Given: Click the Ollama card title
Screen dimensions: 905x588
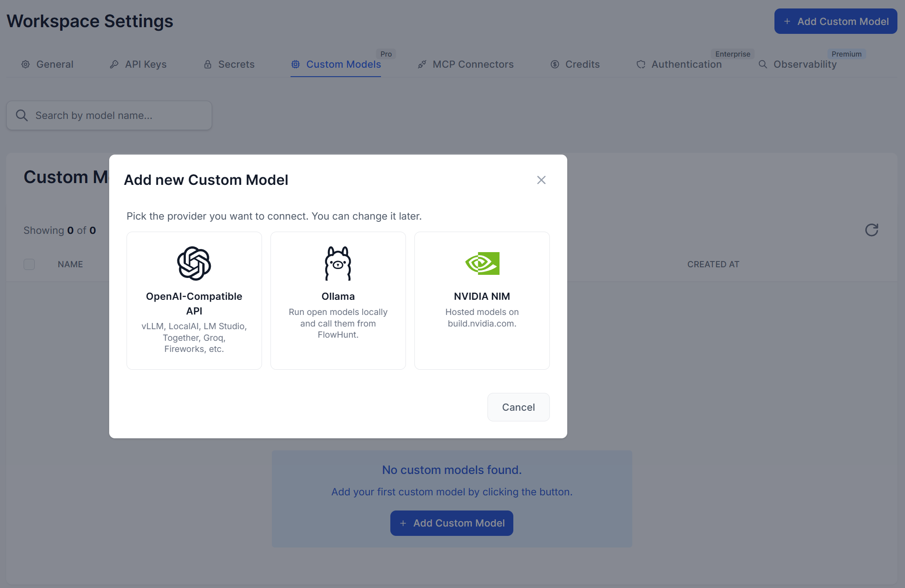Looking at the screenshot, I should [x=338, y=296].
